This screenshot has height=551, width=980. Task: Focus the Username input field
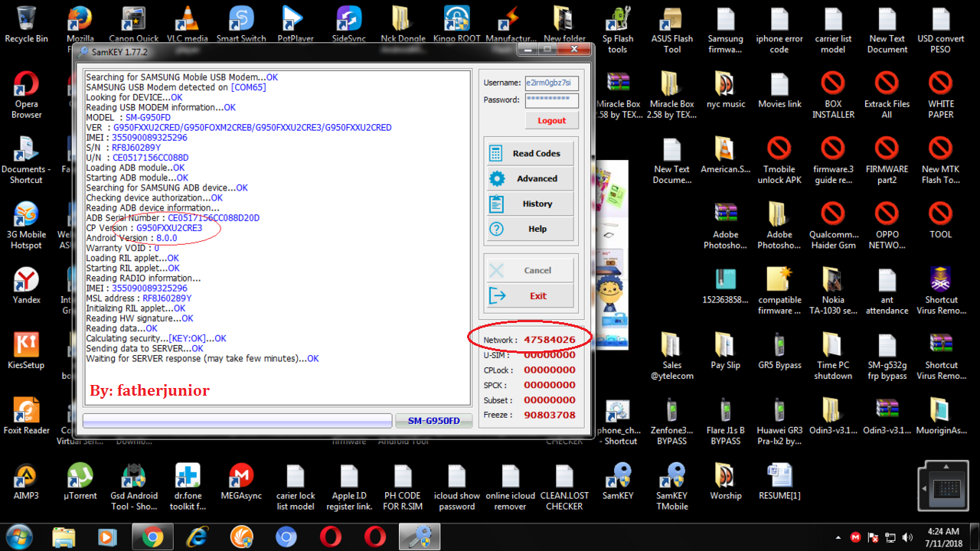[x=551, y=83]
